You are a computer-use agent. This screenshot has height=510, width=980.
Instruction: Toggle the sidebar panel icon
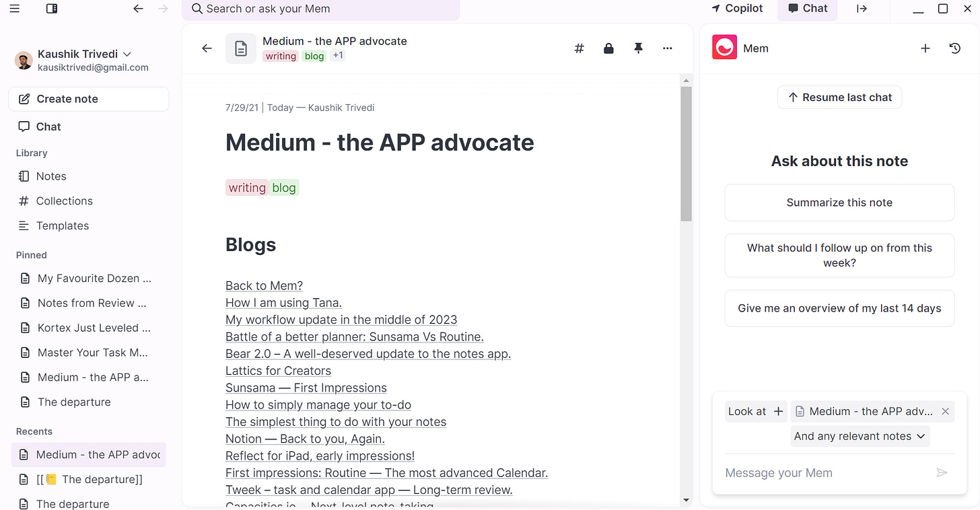coord(52,8)
